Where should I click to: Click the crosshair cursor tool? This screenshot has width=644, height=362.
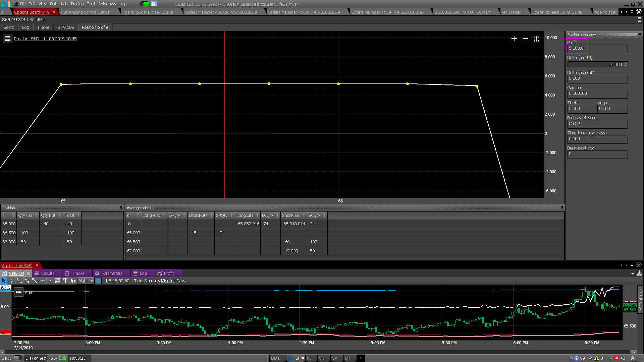point(11,281)
